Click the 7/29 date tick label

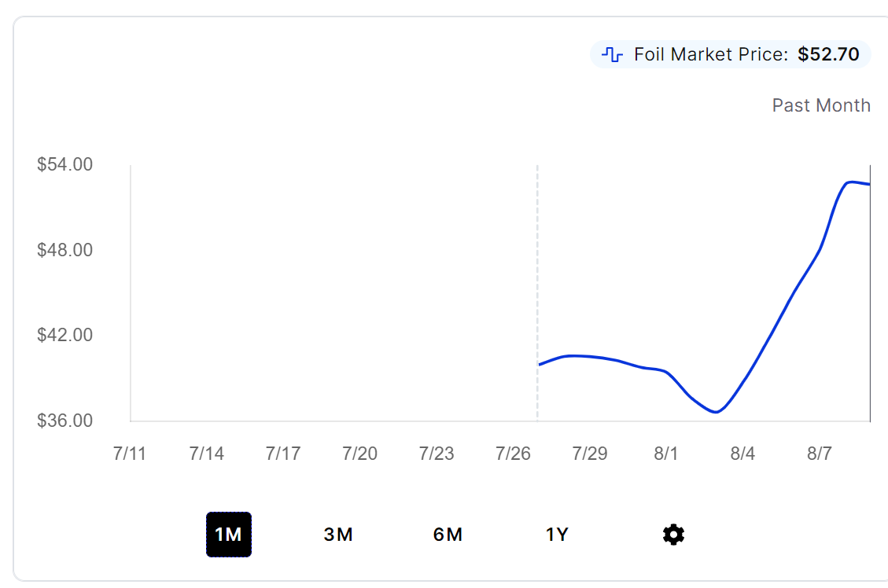coord(590,454)
